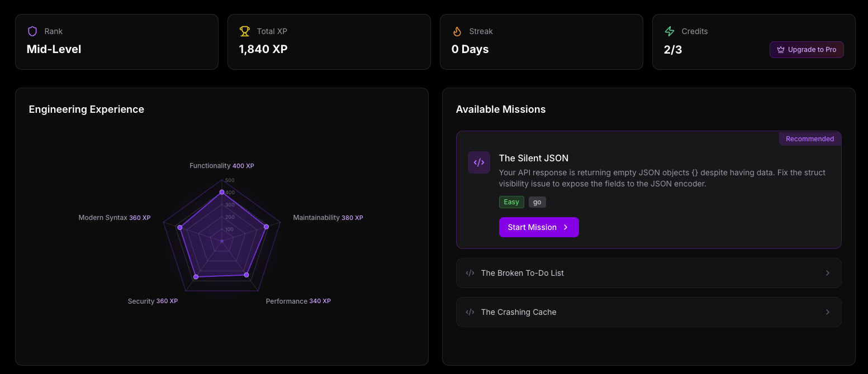Viewport: 868px width, 374px height.
Task: Click the Security 360 XP chart label
Action: [x=153, y=301]
